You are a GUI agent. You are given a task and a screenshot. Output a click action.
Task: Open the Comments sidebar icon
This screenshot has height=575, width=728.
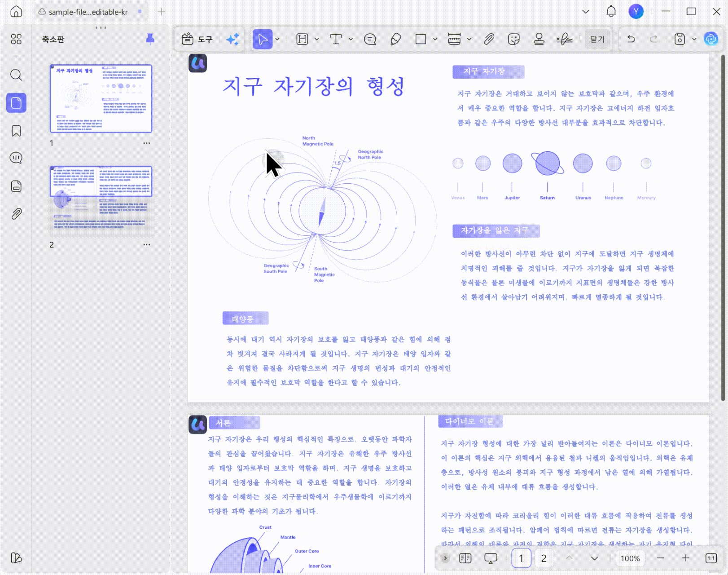coord(16,158)
